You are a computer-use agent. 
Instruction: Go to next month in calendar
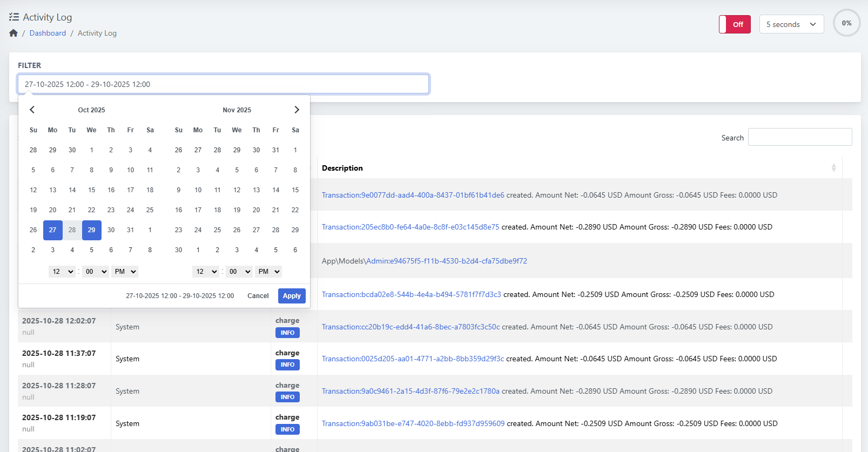point(297,110)
